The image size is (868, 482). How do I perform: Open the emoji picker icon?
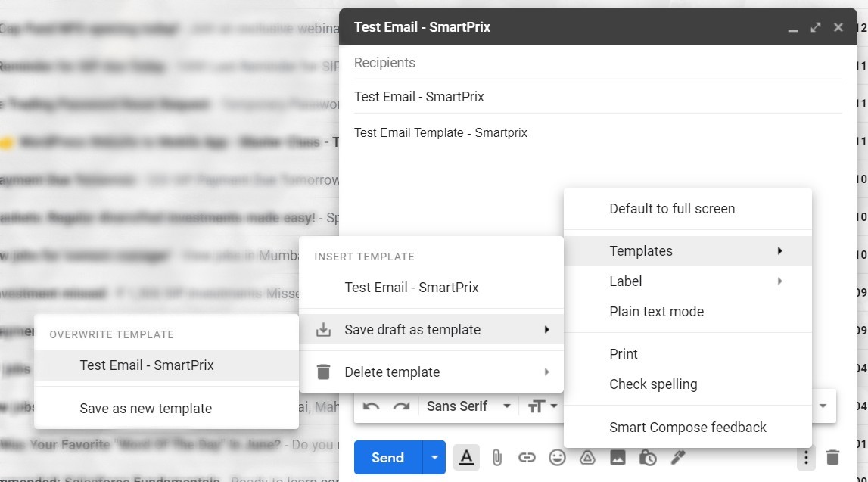point(557,458)
